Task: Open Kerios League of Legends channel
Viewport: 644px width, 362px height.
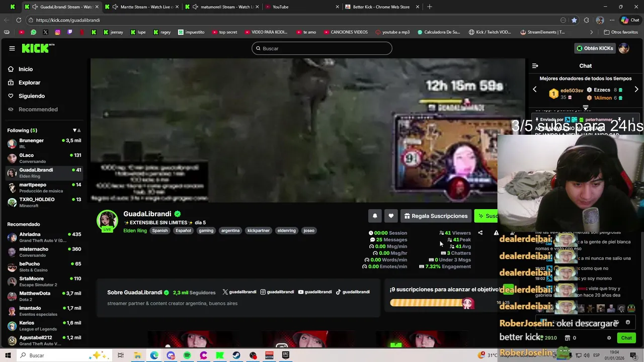Action: pos(44,326)
